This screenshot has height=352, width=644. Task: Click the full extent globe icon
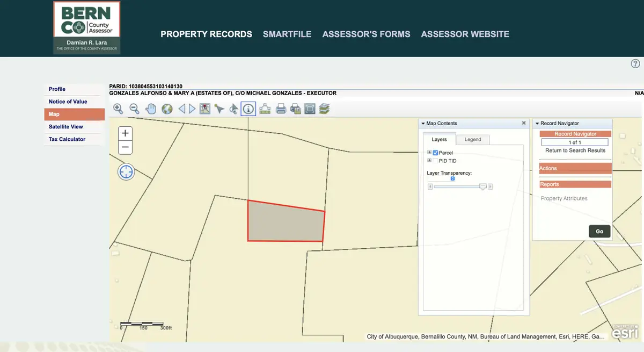pos(167,109)
